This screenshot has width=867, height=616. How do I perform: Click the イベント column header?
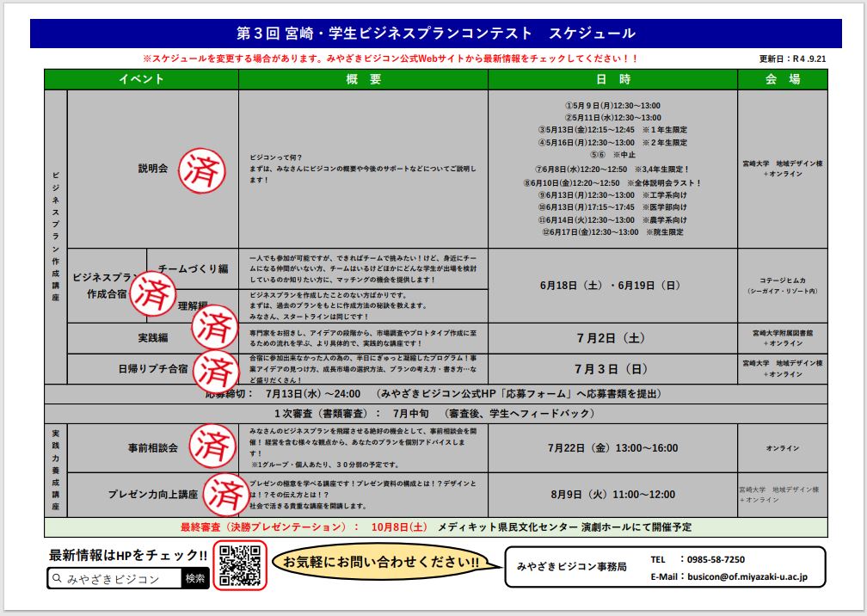142,79
